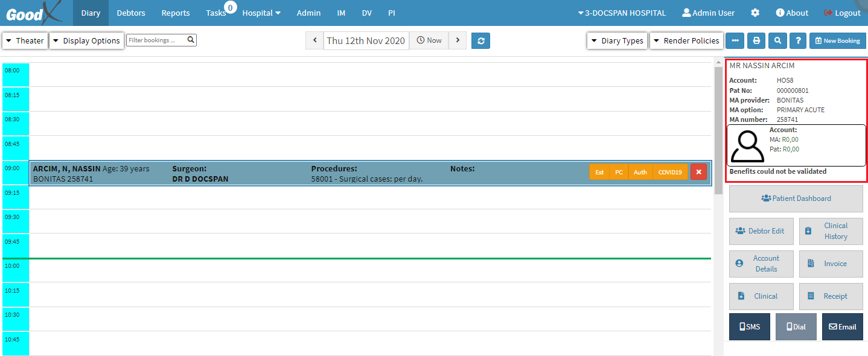The height and width of the screenshot is (356, 868).
Task: Open settings gear icon
Action: pos(755,13)
